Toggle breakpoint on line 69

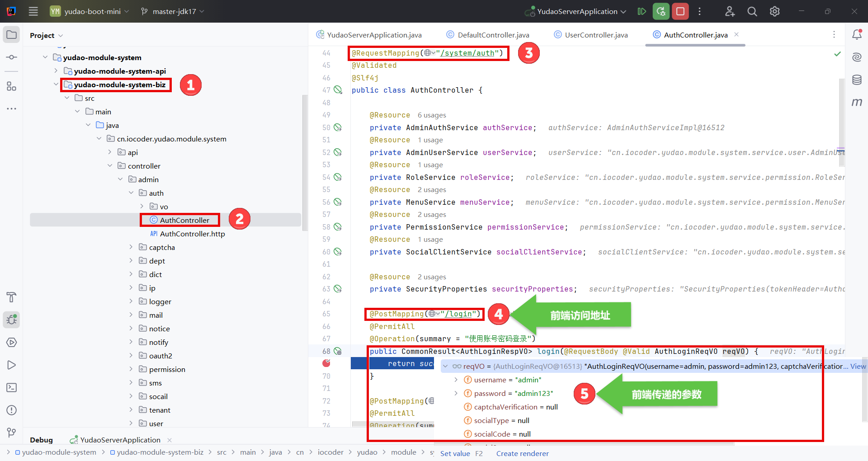point(326,363)
